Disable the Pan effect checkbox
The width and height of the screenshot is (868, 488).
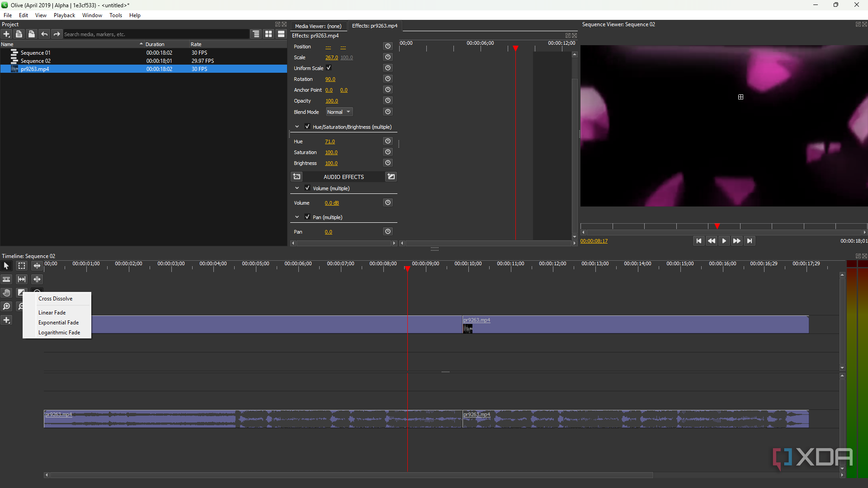tap(307, 217)
